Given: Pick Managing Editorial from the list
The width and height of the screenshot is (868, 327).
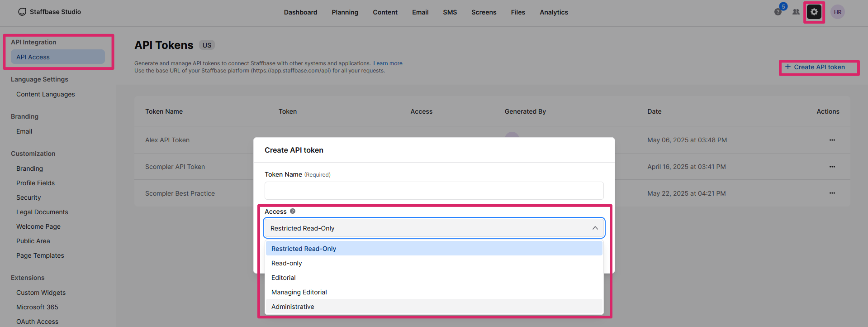Looking at the screenshot, I should (x=299, y=292).
